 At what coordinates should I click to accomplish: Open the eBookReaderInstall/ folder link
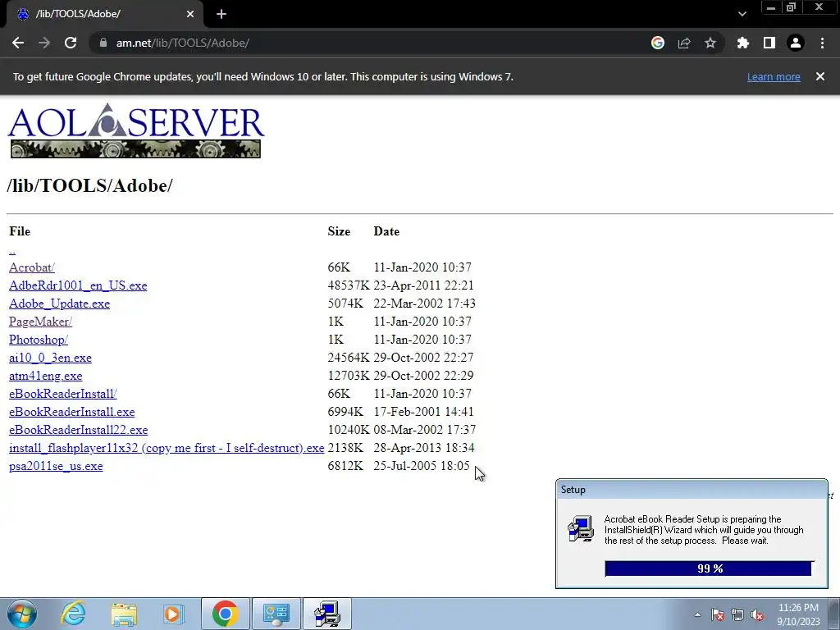62,394
